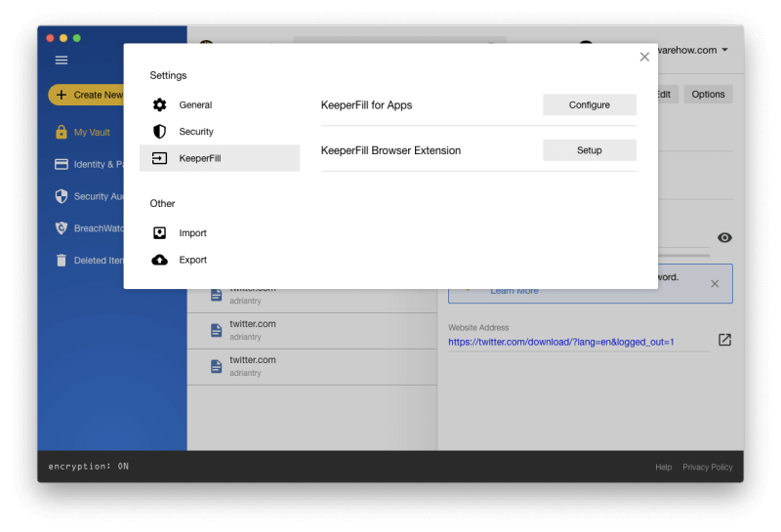Click the Deleted Items trash icon

[x=62, y=260]
